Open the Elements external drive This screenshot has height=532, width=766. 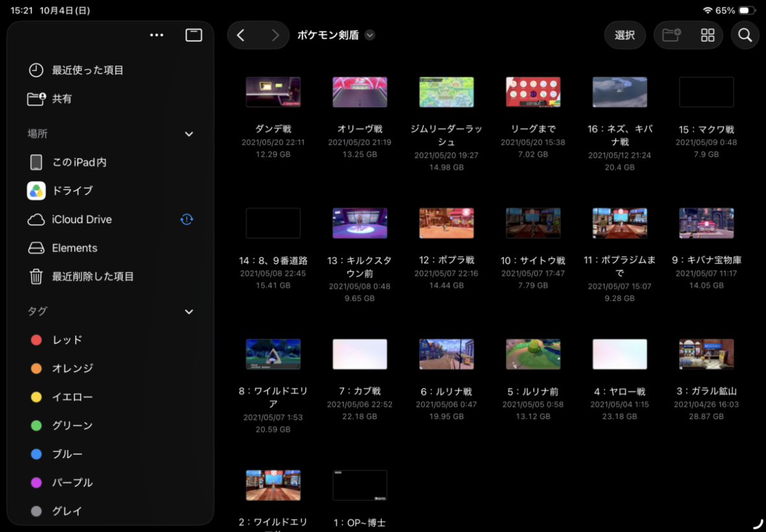click(110, 248)
